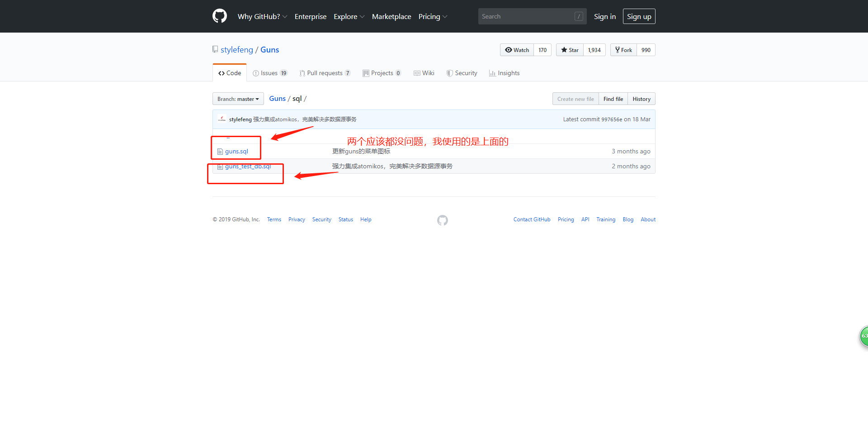Open the Wiki tab
Image resolution: width=868 pixels, height=424 pixels.
point(424,73)
